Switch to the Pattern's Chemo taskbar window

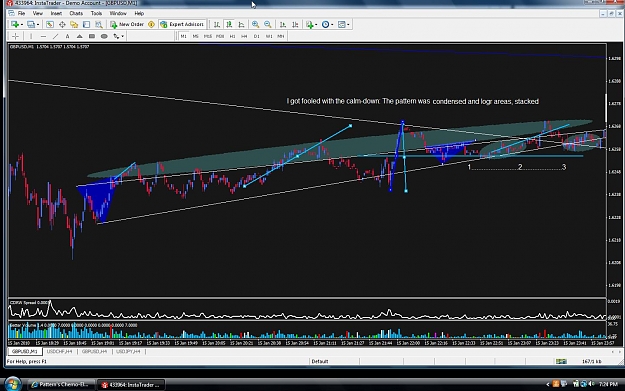coord(61,385)
